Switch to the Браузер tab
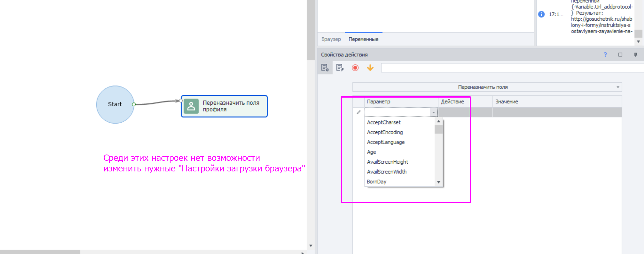Image resolution: width=644 pixels, height=254 pixels. (x=331, y=39)
